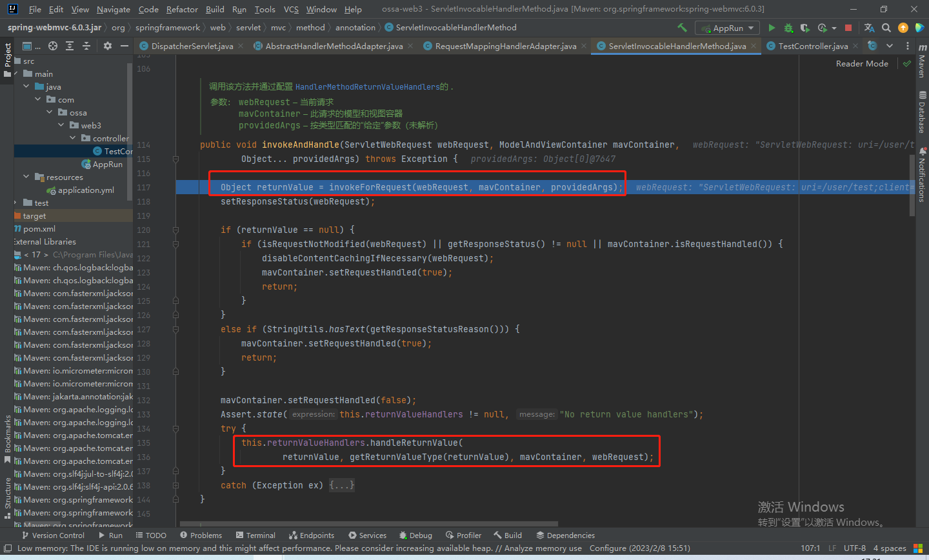Toggle code fold at line 127
Image resolution: width=929 pixels, height=560 pixels.
point(175,329)
